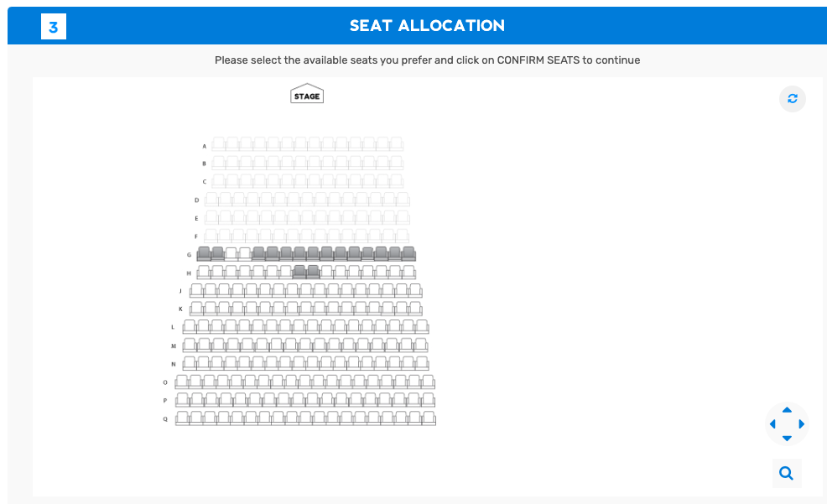Choose the first seat in row J
The image size is (827, 504).
(x=196, y=290)
